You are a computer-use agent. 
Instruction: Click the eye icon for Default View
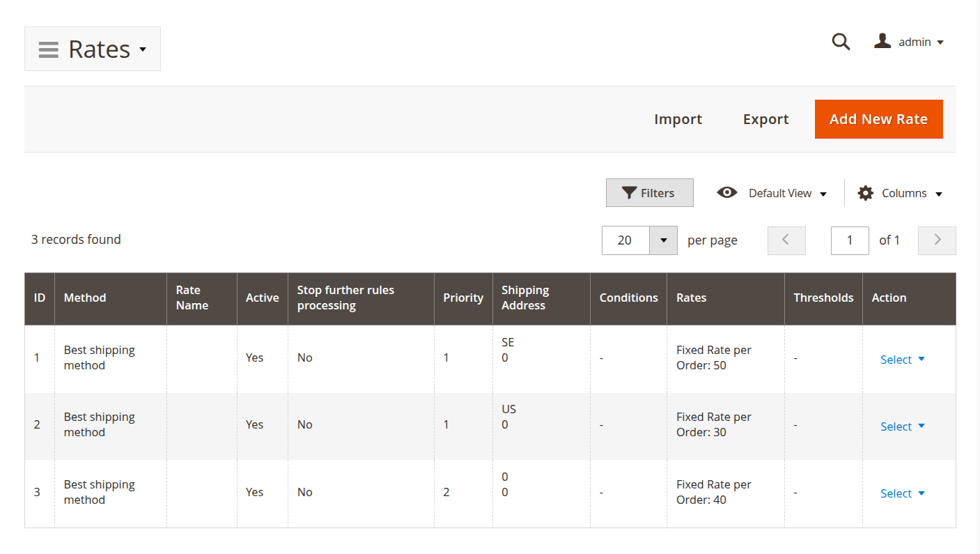click(x=727, y=193)
